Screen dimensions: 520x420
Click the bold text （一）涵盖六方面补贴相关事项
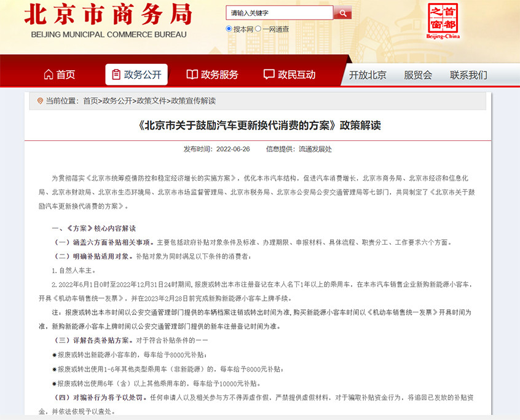pyautogui.click(x=104, y=242)
